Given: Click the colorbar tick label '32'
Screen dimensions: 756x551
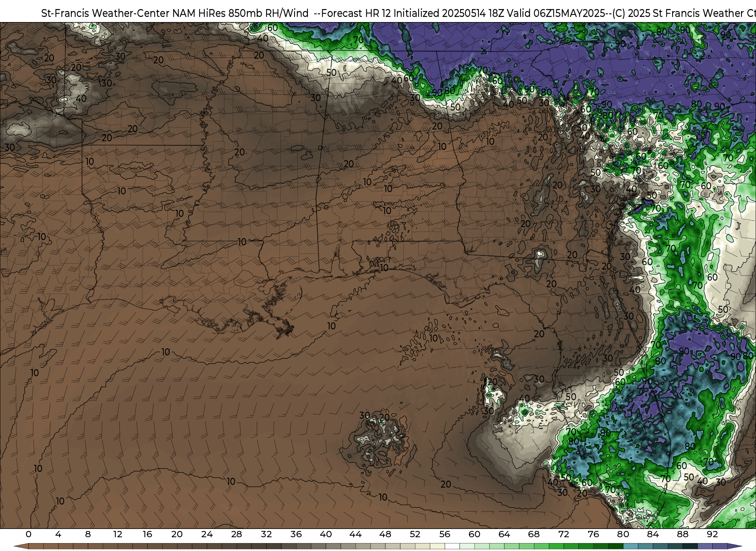Looking at the screenshot, I should click(267, 534).
